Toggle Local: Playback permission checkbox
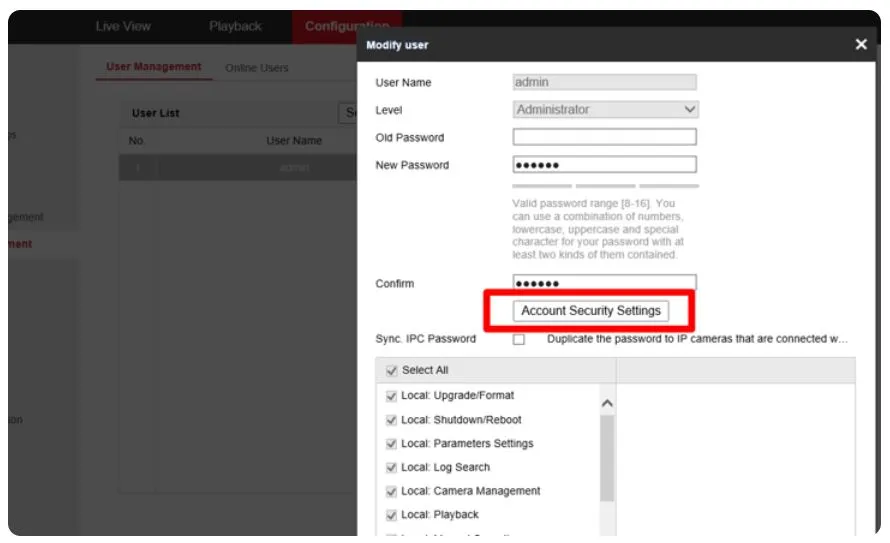 point(391,515)
